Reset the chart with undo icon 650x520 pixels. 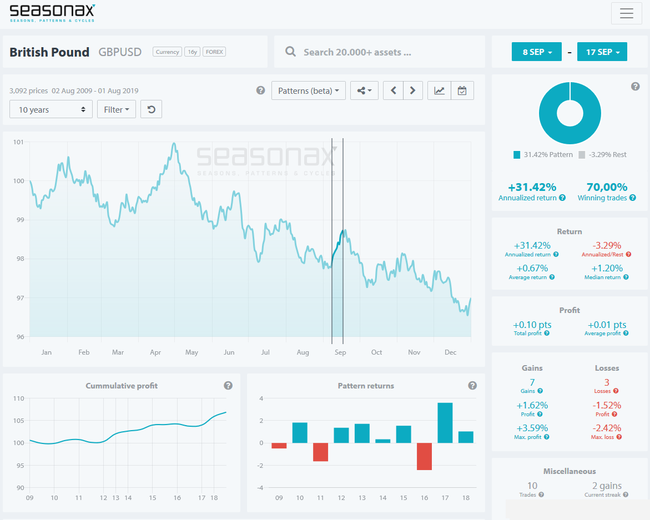tap(151, 109)
